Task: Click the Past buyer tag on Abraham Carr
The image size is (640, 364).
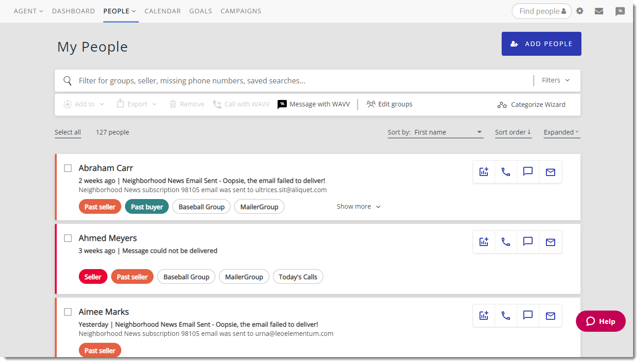Action: pyautogui.click(x=147, y=207)
